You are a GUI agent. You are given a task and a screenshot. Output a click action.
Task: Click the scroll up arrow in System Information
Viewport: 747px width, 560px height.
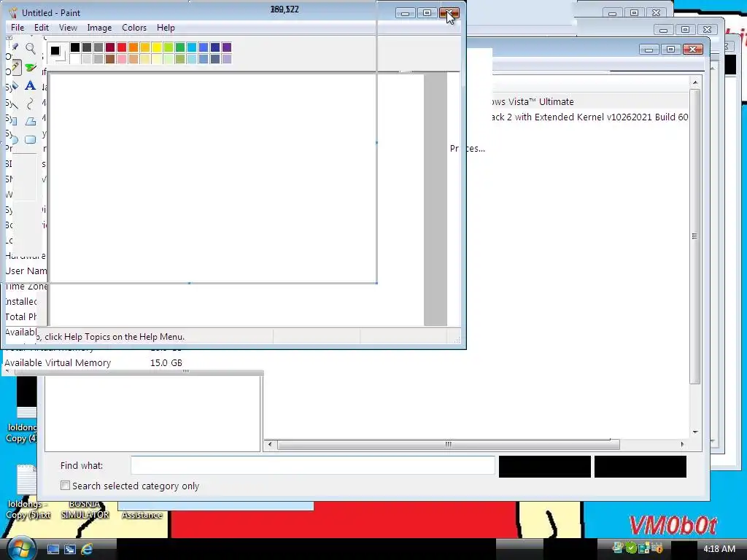point(695,83)
